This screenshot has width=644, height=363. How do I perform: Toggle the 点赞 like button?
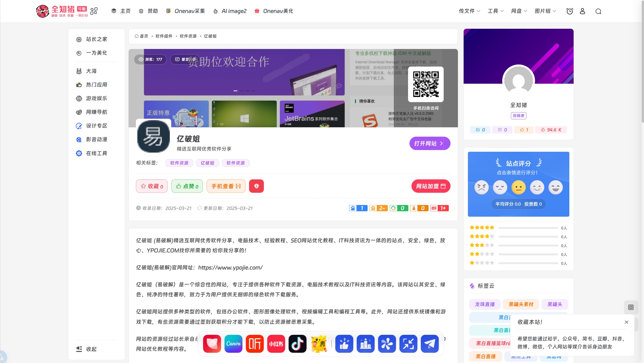pos(187,186)
